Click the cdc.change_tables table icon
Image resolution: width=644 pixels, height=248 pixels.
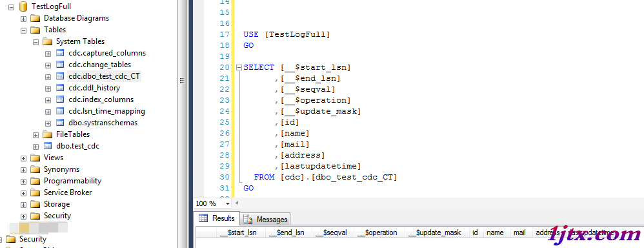(60, 65)
